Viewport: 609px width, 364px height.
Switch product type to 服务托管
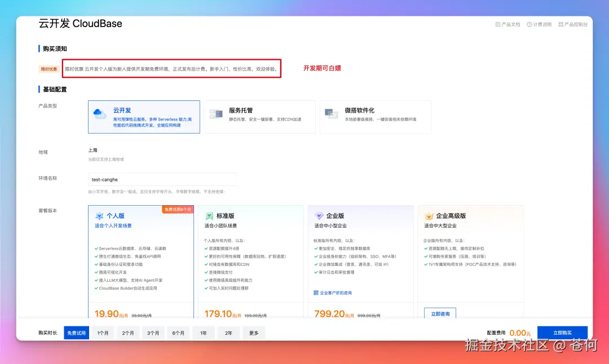259,117
